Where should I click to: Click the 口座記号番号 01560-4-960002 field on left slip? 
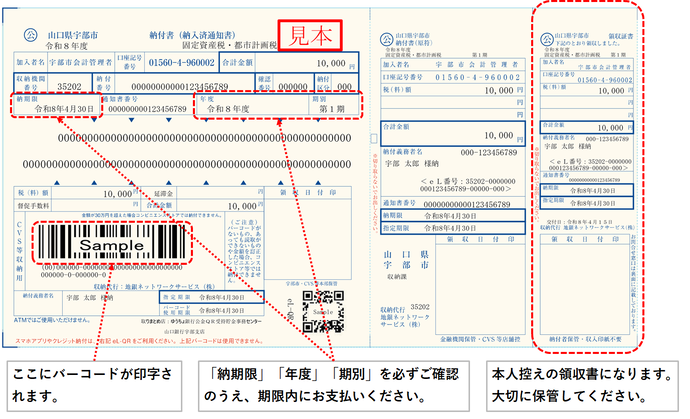[x=167, y=62]
